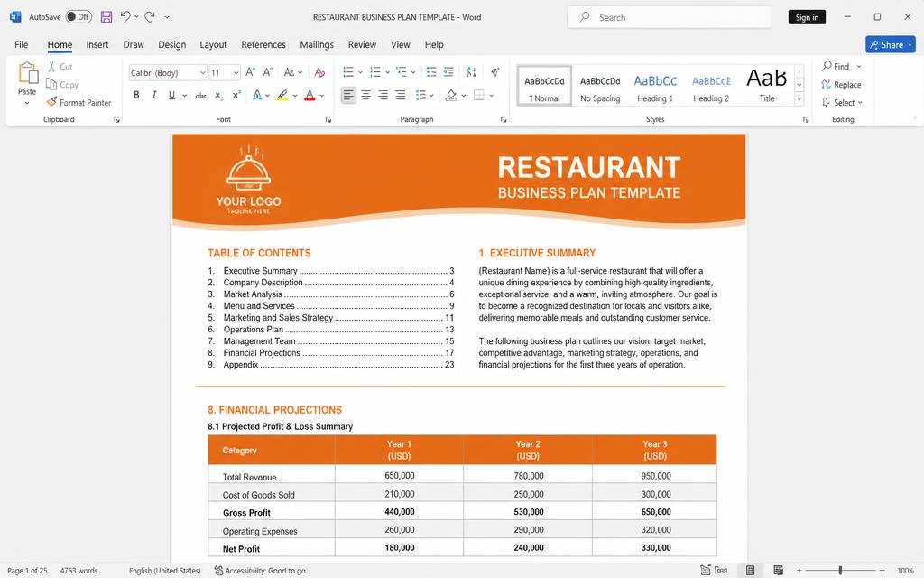Viewport: 924px width, 578px height.
Task: Center the paragraph text
Action: tap(366, 95)
